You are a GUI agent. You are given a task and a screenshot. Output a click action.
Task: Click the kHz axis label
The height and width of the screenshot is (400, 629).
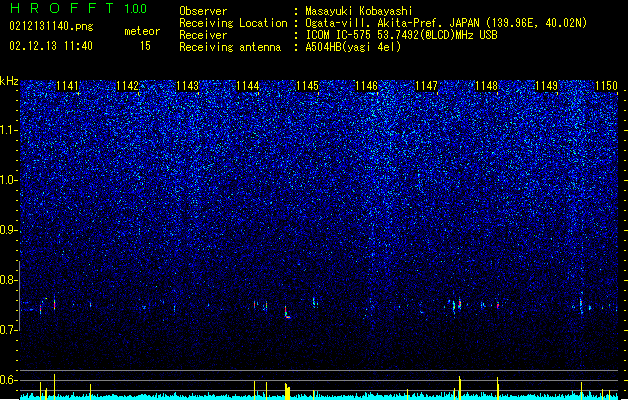point(9,81)
